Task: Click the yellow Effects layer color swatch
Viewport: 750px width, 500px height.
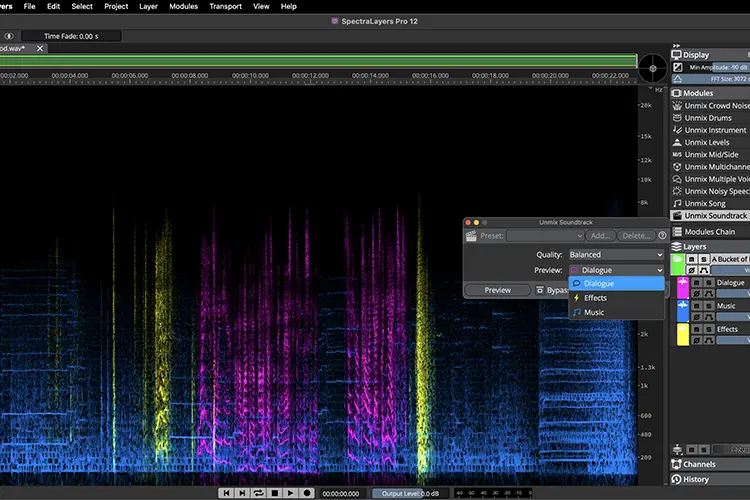Action: click(x=683, y=334)
